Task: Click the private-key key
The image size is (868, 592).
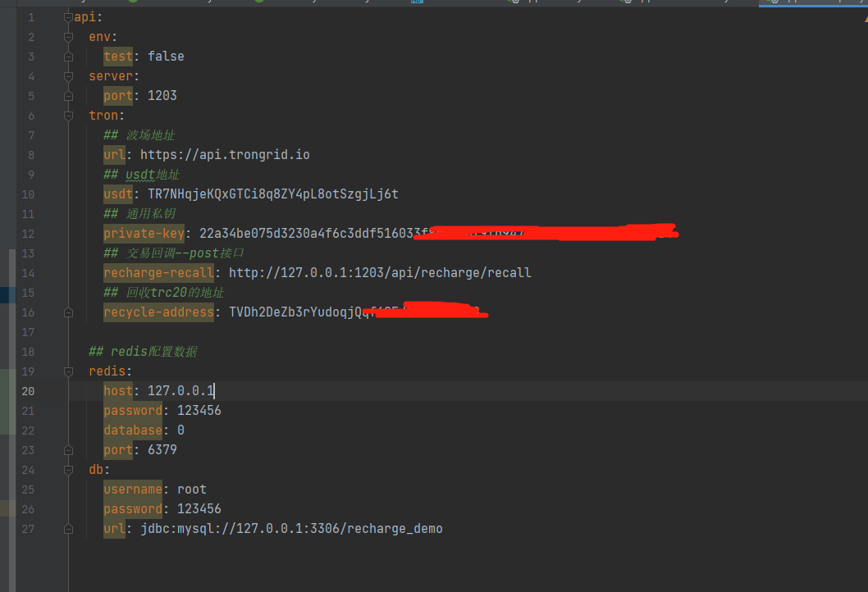Action: [x=144, y=234]
